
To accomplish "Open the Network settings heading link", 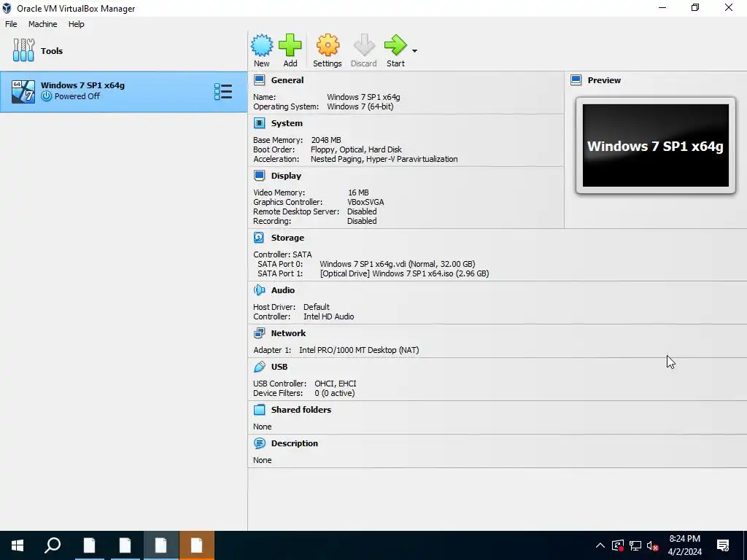I will 288,333.
